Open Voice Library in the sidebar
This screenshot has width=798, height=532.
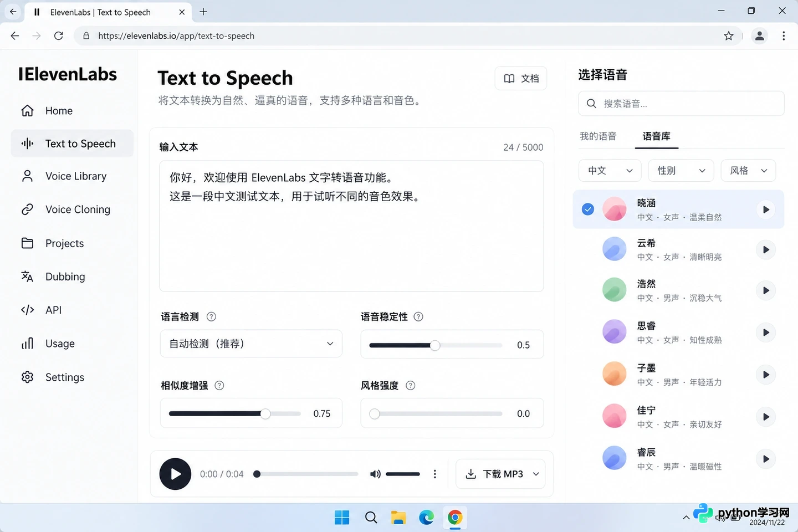[72, 176]
